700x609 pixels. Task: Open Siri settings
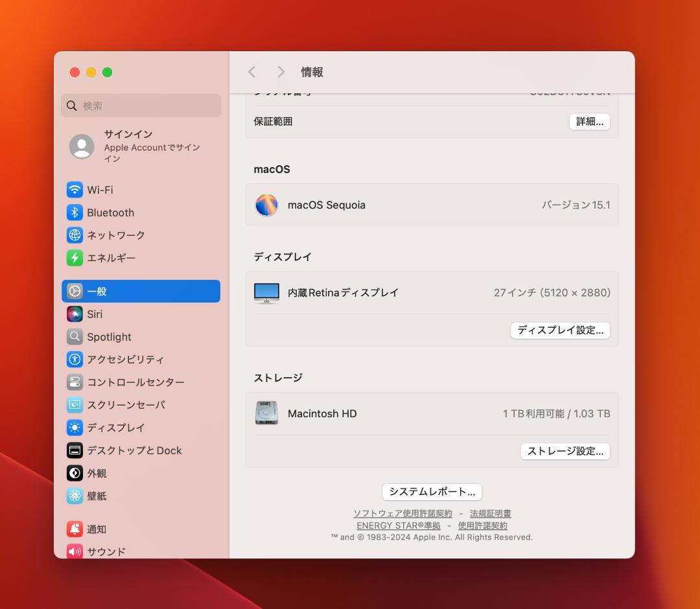tap(94, 314)
